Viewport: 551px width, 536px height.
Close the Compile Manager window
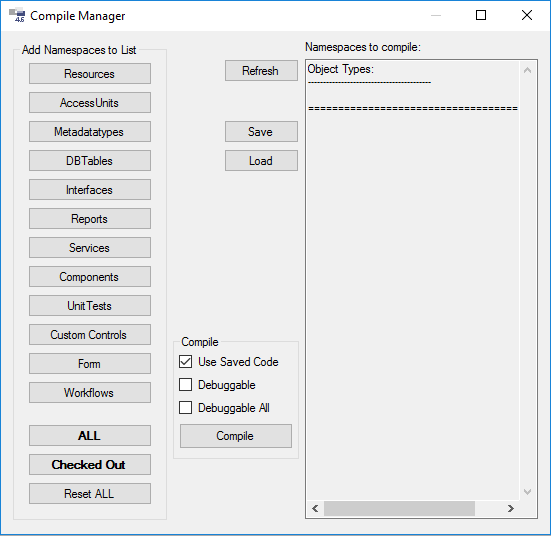coord(527,15)
